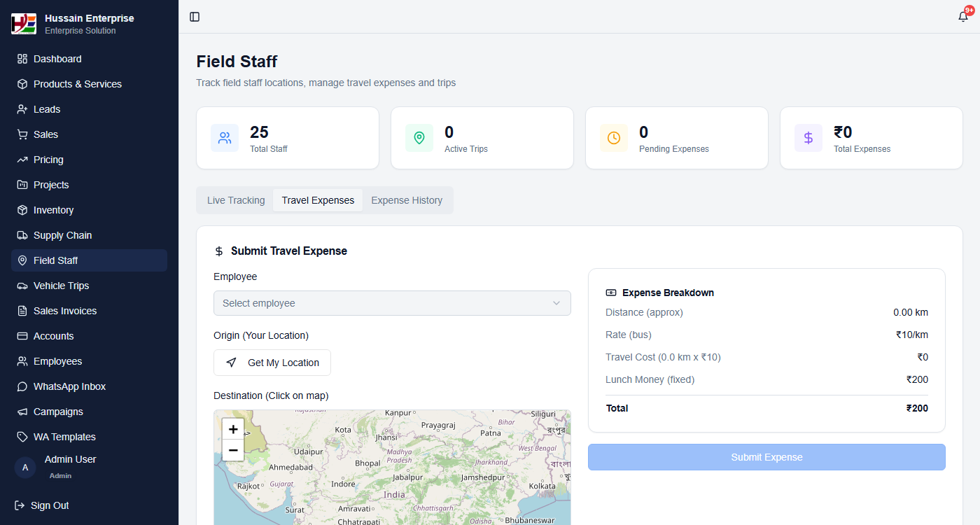Click the 0.00 km distance value
The height and width of the screenshot is (525, 980).
coord(911,312)
